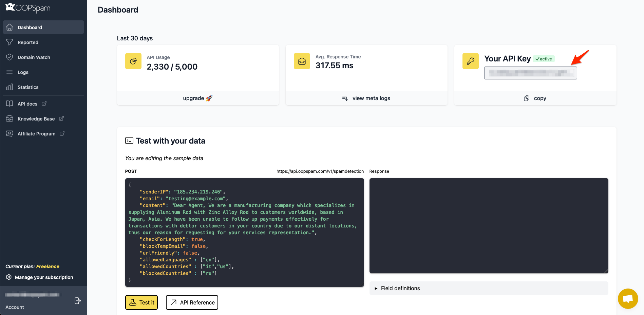Go to Domain Watch
The width and height of the screenshot is (644, 315).
43,57
